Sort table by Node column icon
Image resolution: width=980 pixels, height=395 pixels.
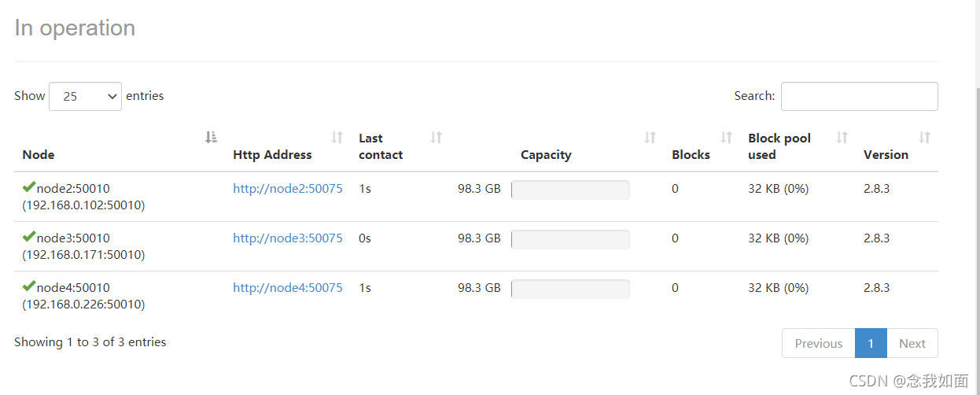tap(211, 138)
